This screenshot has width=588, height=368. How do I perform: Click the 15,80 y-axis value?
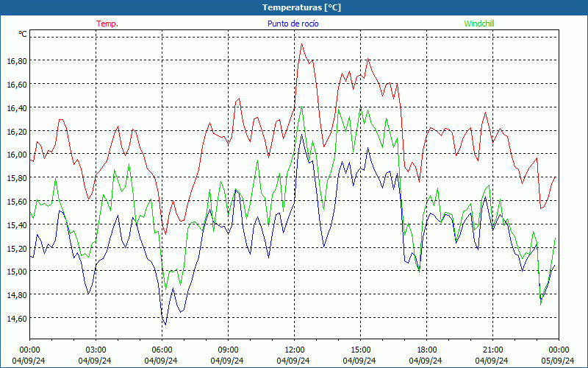[17, 177]
